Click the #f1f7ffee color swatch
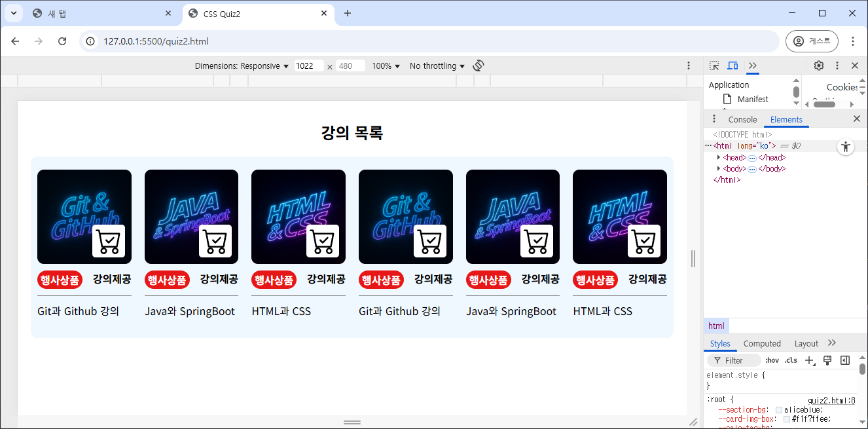Viewport: 868px width, 429px height. (x=787, y=419)
